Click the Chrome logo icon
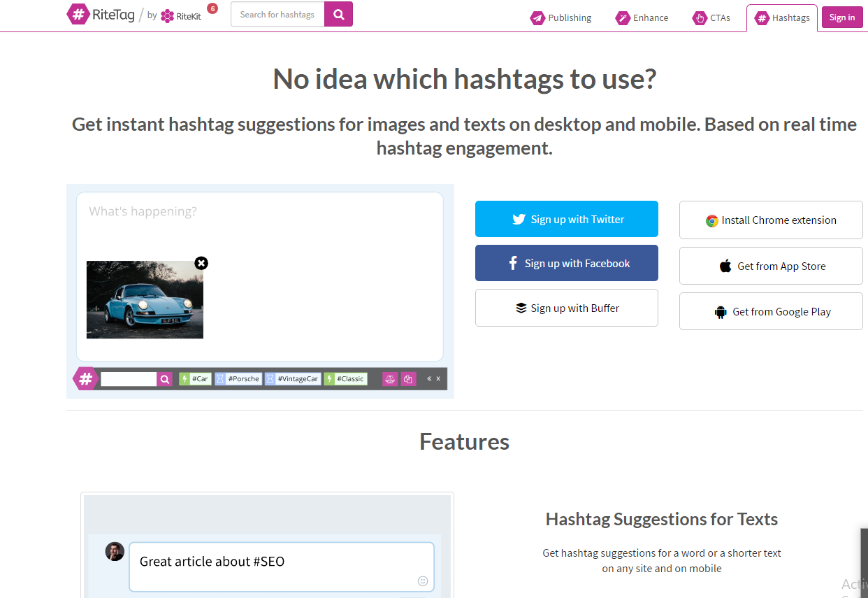This screenshot has width=868, height=598. pyautogui.click(x=711, y=220)
